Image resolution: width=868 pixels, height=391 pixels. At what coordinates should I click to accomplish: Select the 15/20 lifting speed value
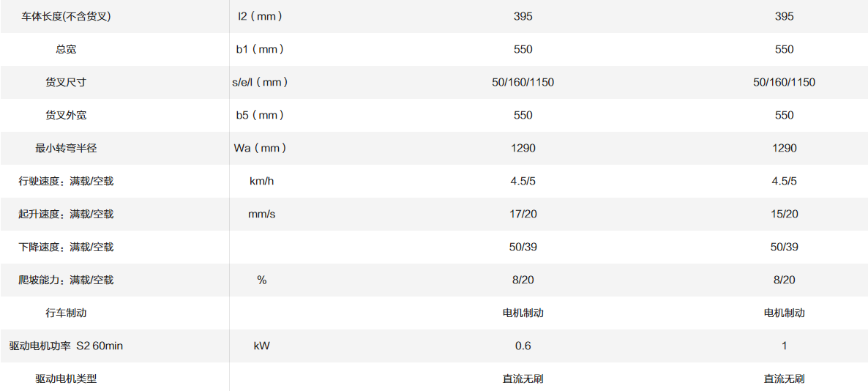(x=784, y=214)
